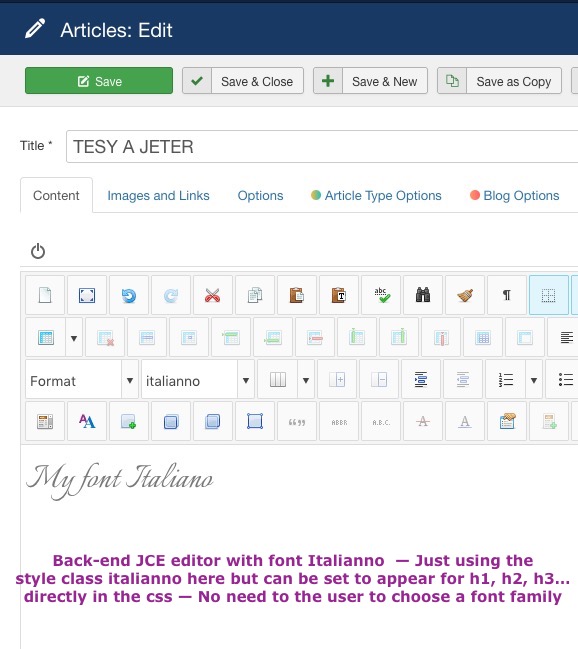Click the edit attributes hand icon

tap(507, 421)
